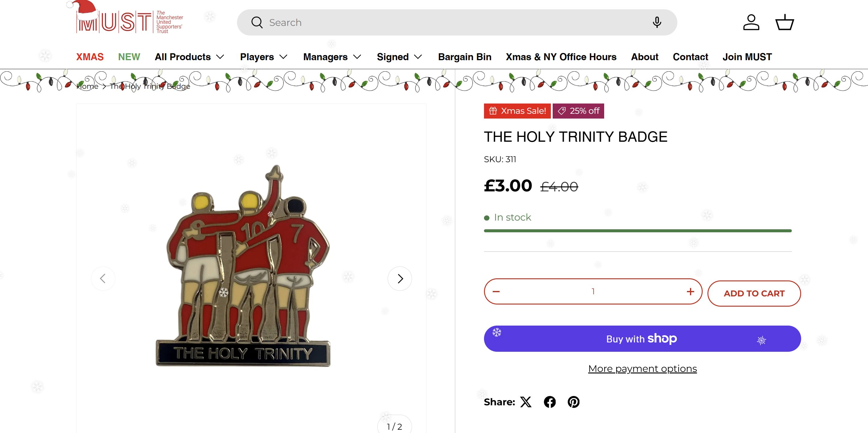Go to the XMAS menu item

coord(90,57)
